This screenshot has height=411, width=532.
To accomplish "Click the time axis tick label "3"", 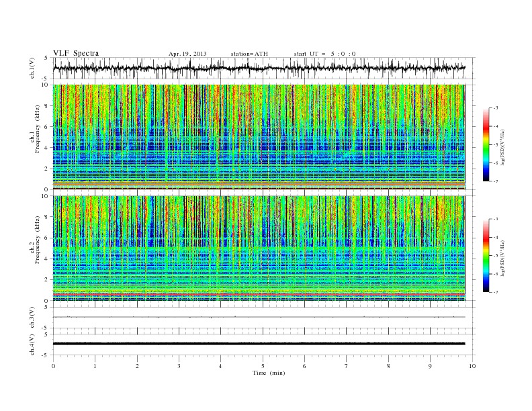I will click(179, 366).
